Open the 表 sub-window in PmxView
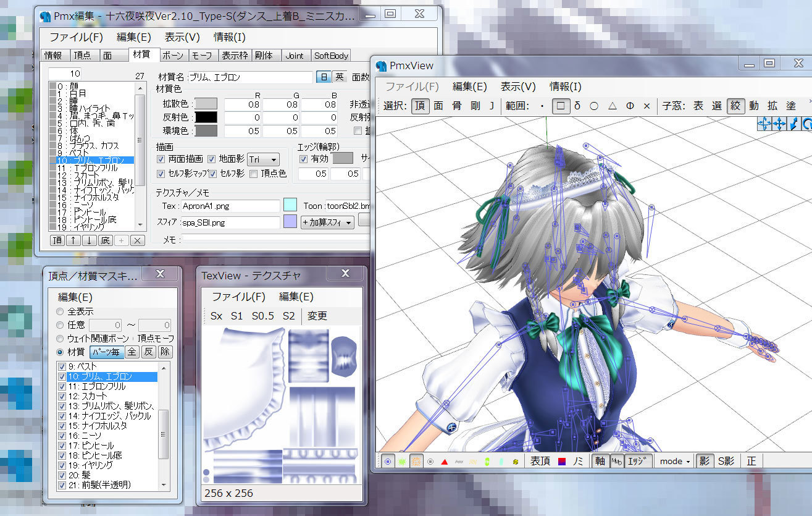Screen dimensions: 812x516 [698, 106]
